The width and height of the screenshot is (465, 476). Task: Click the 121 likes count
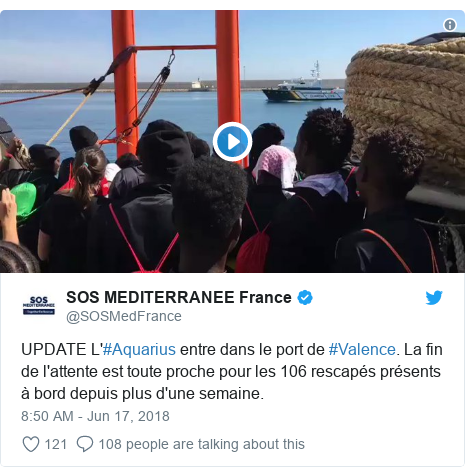point(56,444)
